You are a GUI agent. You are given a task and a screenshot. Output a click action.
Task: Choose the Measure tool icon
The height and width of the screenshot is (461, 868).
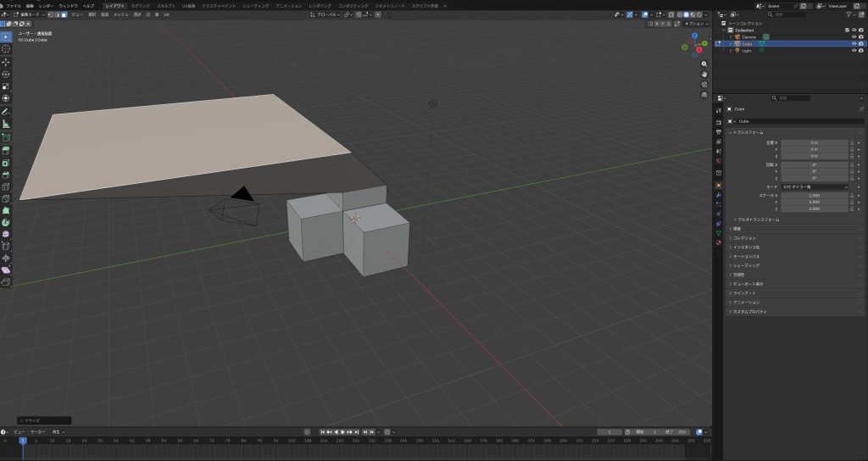point(6,124)
